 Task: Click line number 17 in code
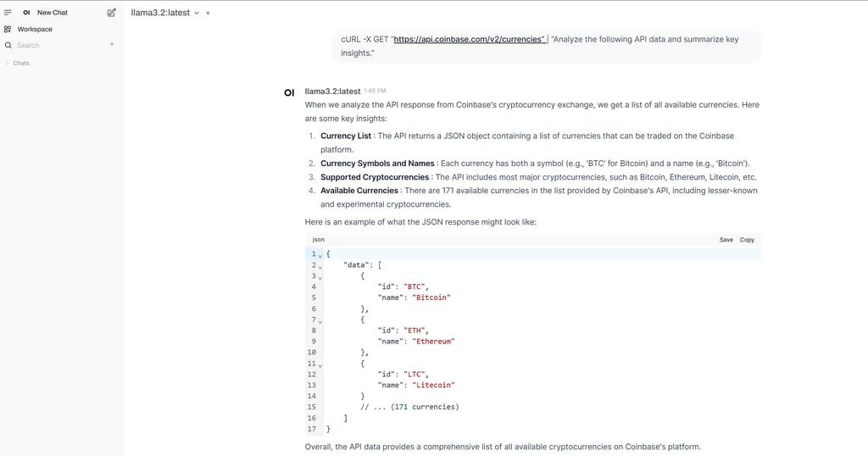click(x=312, y=429)
